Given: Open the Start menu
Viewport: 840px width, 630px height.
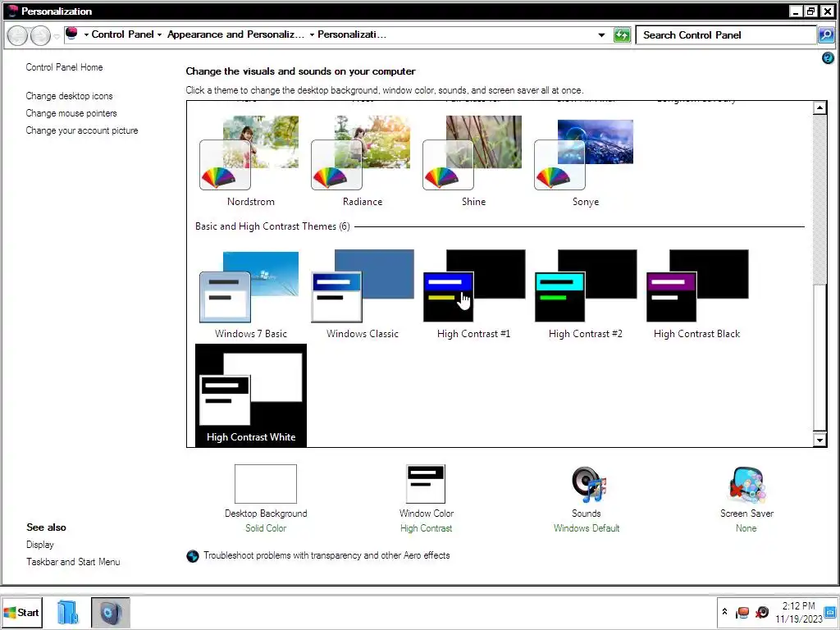Looking at the screenshot, I should [21, 613].
